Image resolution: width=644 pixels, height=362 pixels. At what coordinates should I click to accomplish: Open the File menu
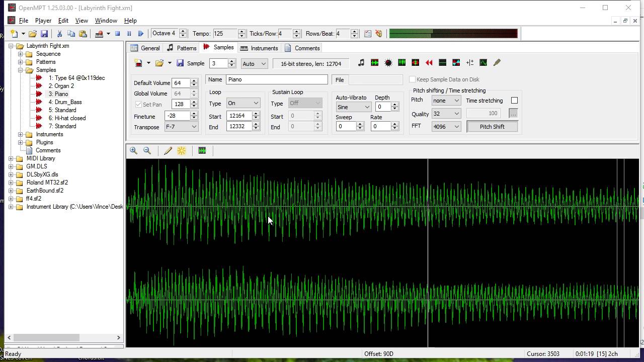point(24,21)
